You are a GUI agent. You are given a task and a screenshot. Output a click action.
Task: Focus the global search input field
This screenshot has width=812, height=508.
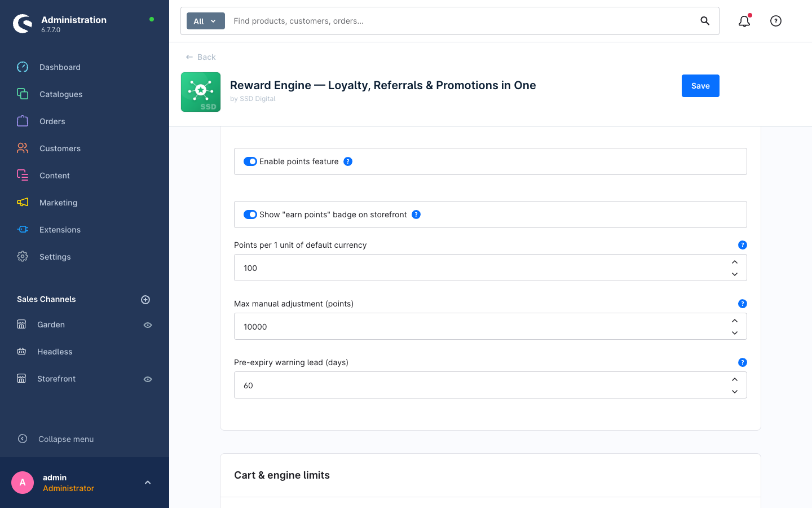pos(462,21)
